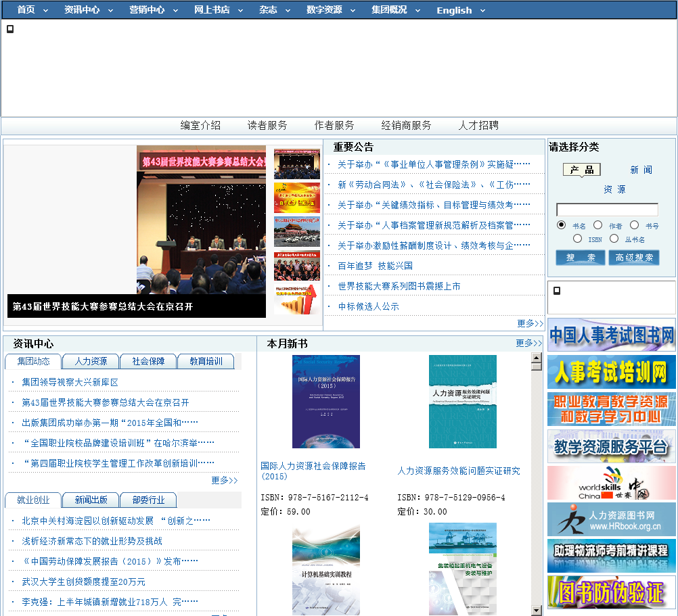The image size is (678, 616).
Task: Select the 书号 radio button
Action: coord(634,224)
